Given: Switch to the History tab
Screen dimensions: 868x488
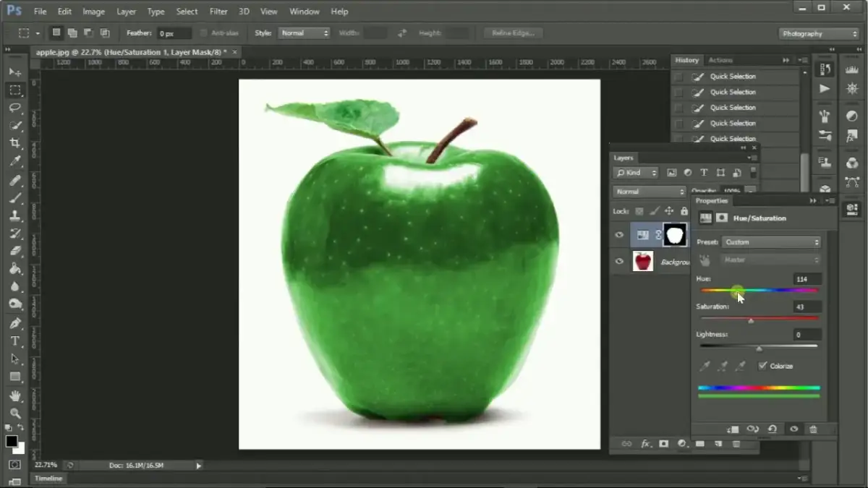Looking at the screenshot, I should 686,60.
